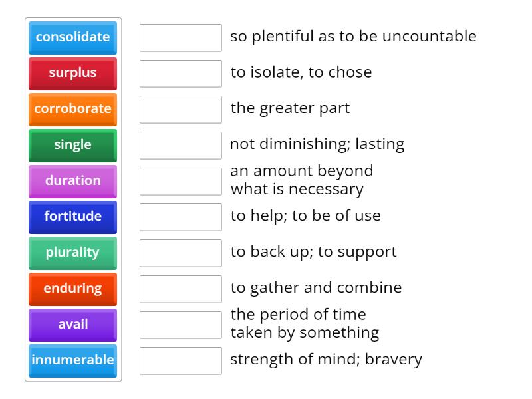Choose box for 'an amount beyond what is necessary'
The height and width of the screenshot is (399, 532).
[181, 181]
